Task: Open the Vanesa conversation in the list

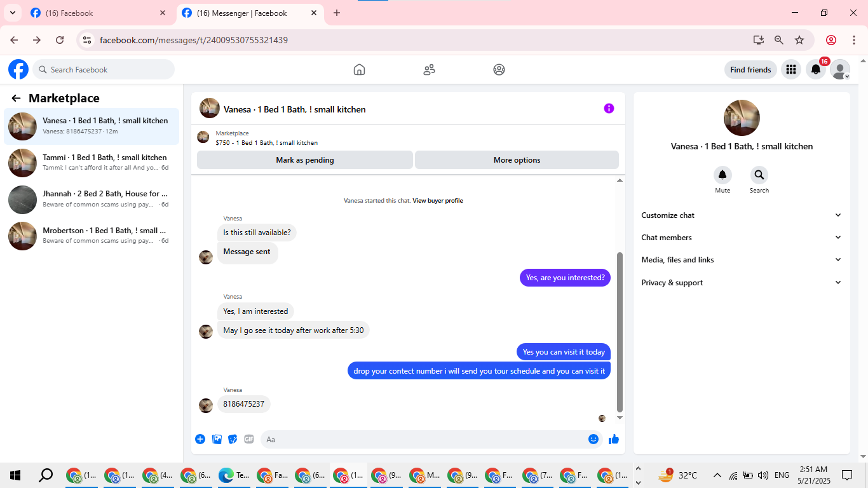Action: (x=92, y=126)
